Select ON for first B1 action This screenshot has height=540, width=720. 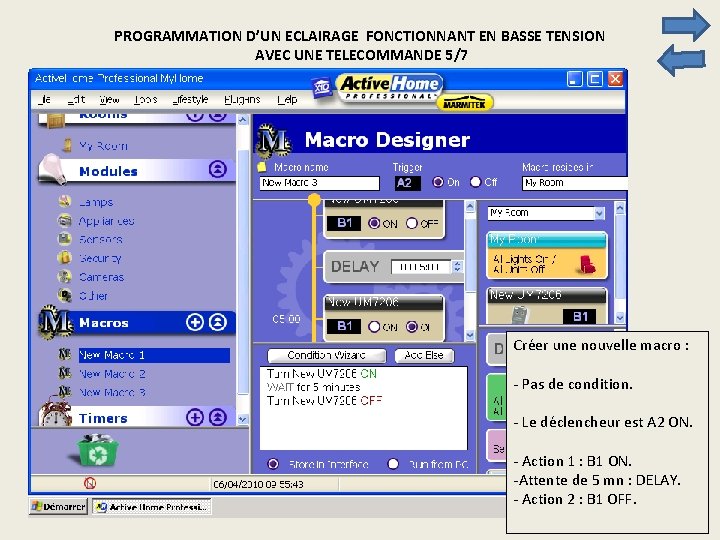(x=374, y=223)
